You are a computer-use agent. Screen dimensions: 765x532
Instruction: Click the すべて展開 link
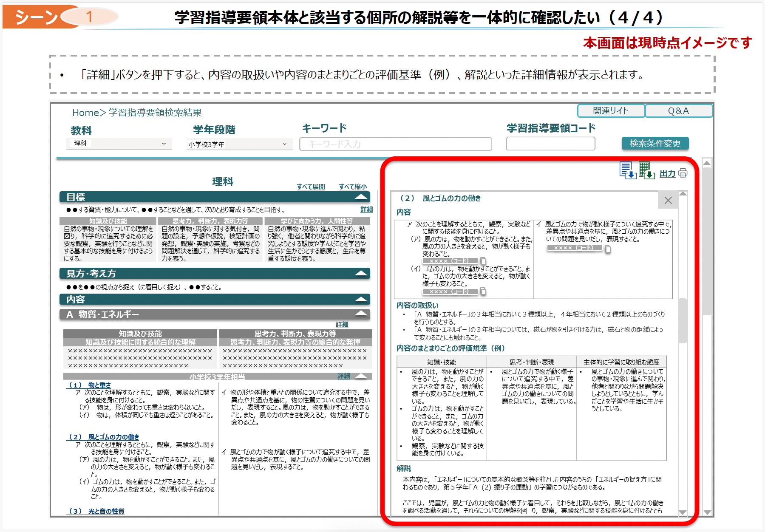pyautogui.click(x=311, y=187)
